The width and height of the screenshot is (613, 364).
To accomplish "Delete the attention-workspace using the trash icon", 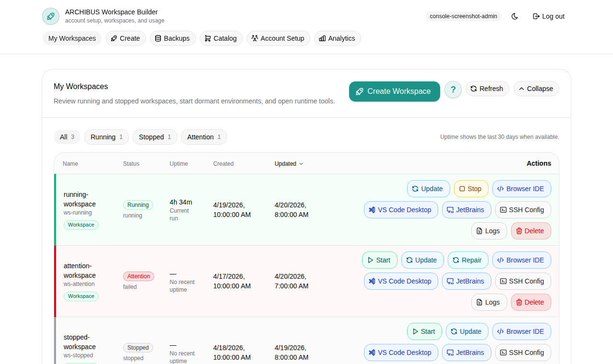I will (x=531, y=302).
